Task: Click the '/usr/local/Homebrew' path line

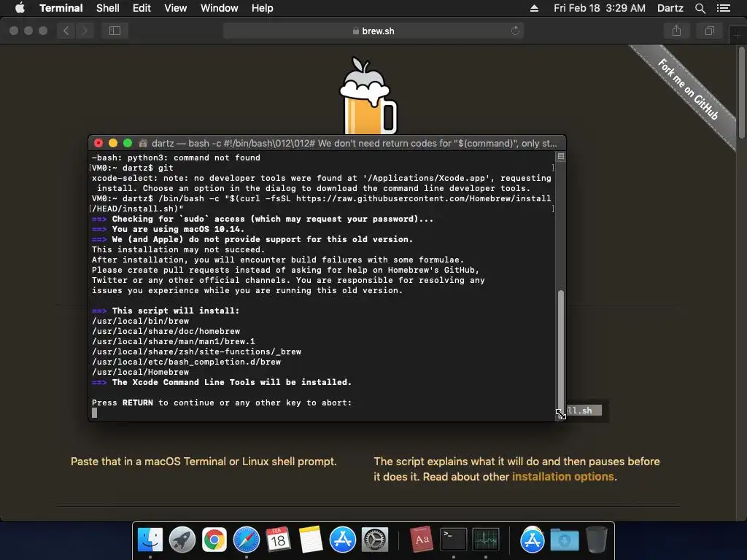Action: pos(140,372)
